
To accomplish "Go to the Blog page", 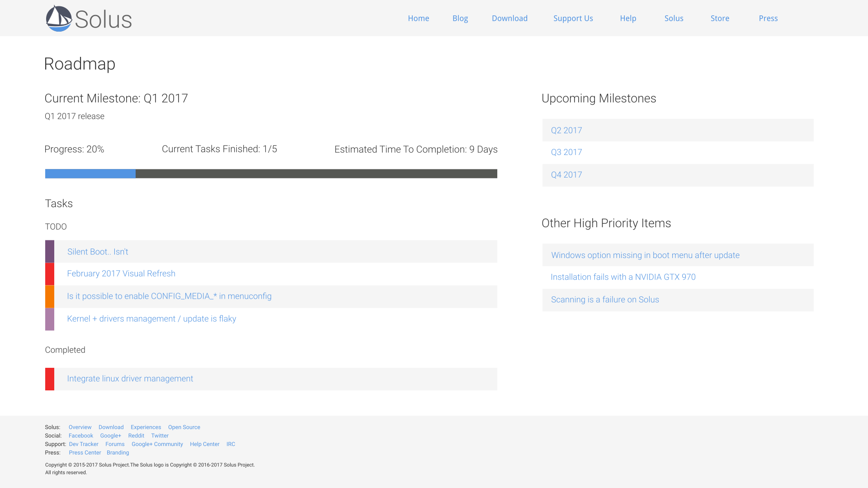I will pyautogui.click(x=460, y=19).
